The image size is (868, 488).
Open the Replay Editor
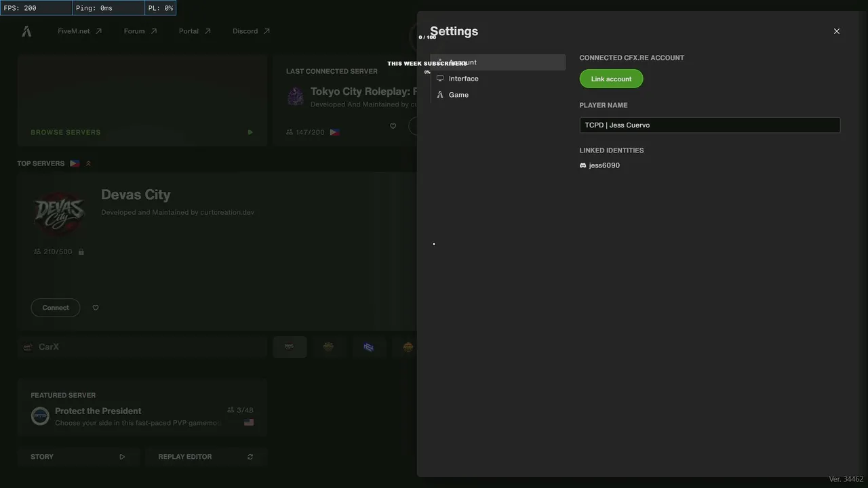click(x=206, y=457)
